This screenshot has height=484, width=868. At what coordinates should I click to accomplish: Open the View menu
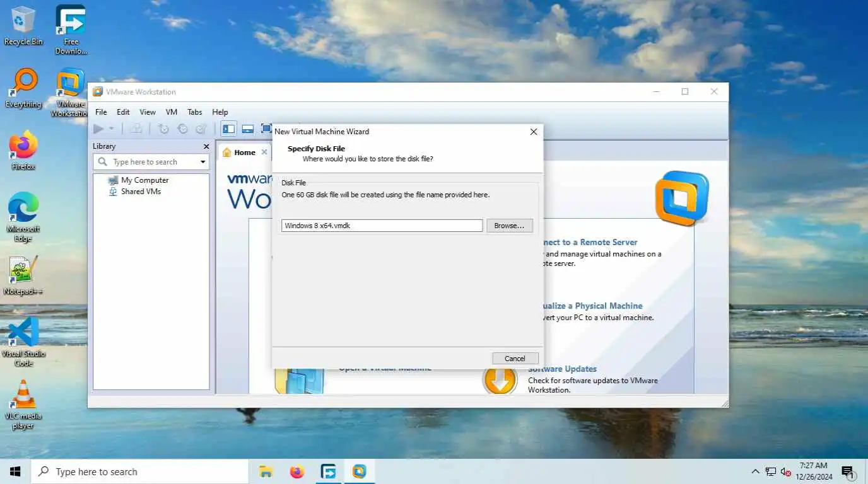pos(148,112)
